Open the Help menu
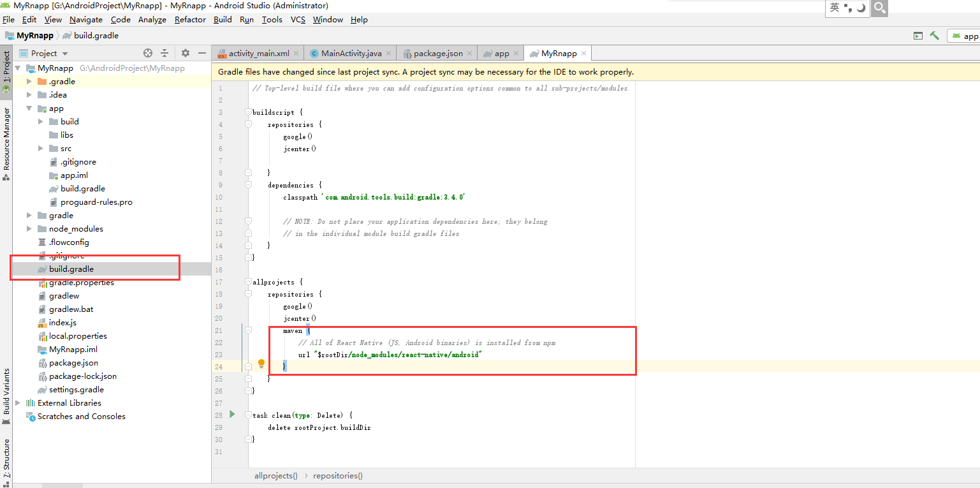The image size is (980, 488). (x=359, y=20)
